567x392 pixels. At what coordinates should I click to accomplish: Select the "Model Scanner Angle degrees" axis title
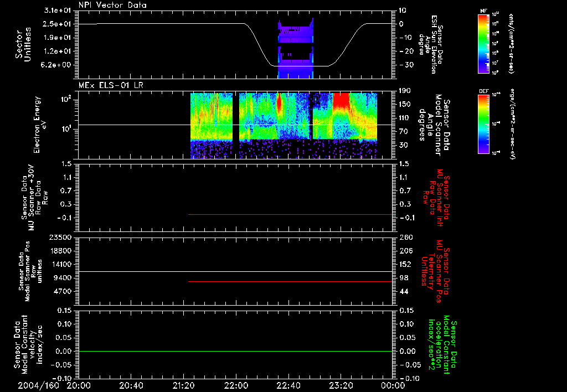pos(434,125)
